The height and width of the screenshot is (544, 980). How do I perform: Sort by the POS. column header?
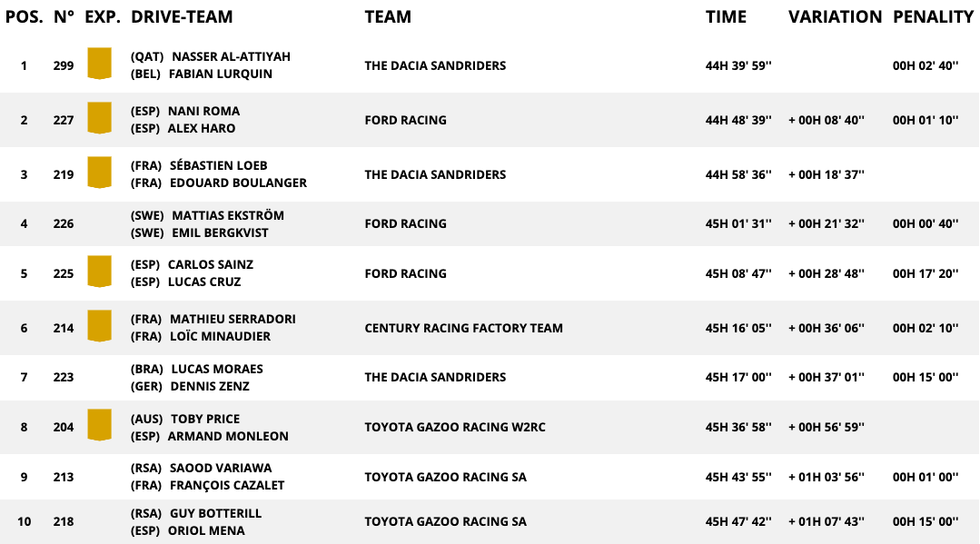click(x=24, y=16)
